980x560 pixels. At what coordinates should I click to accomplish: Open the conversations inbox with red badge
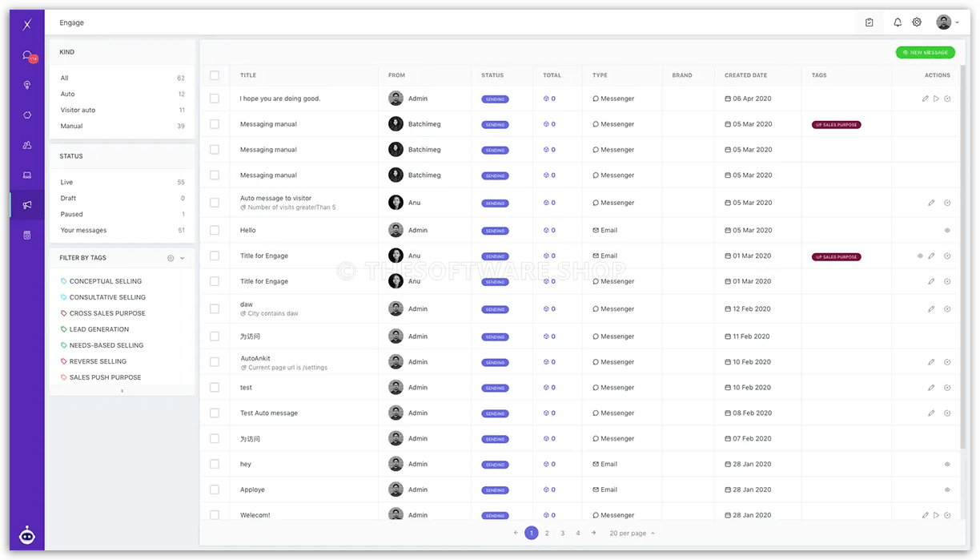click(x=27, y=56)
